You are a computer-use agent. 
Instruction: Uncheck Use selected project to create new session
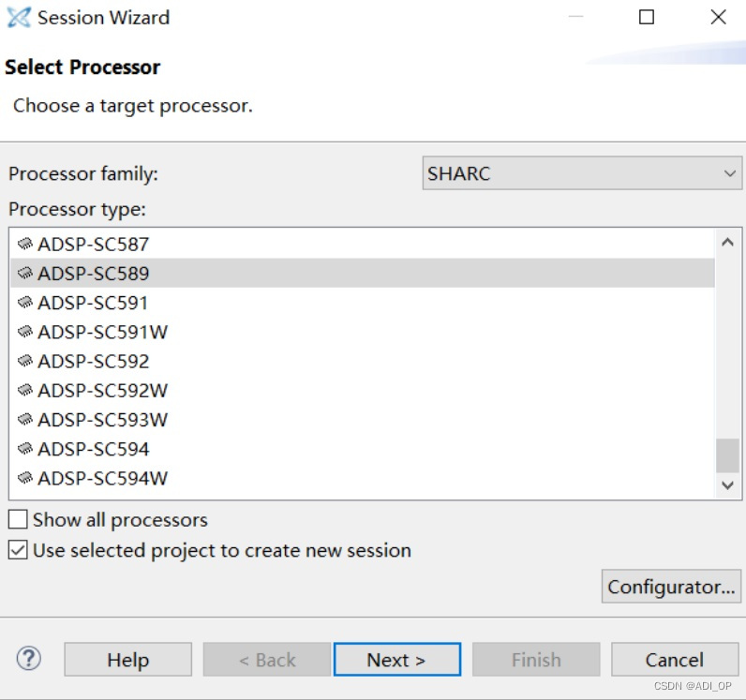click(18, 550)
